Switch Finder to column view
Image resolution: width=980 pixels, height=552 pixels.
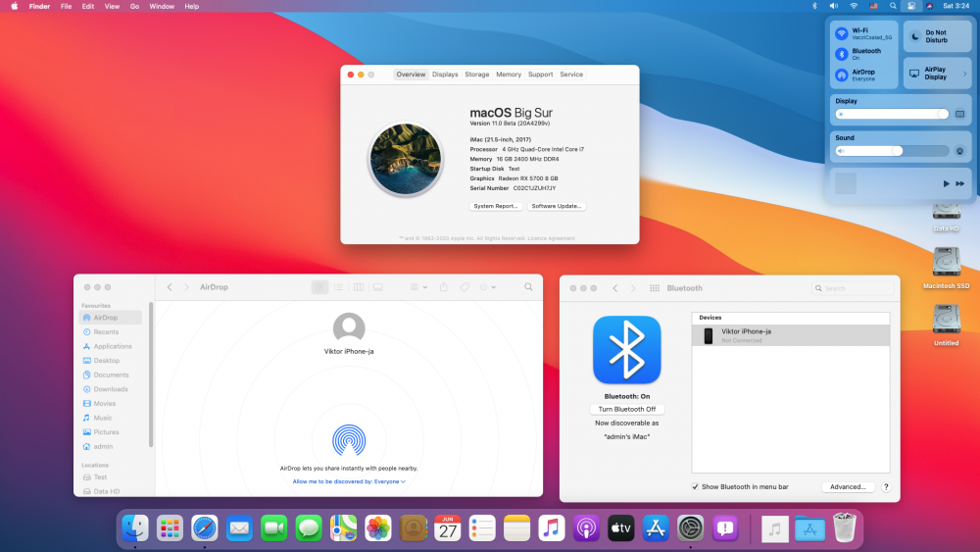coord(359,287)
